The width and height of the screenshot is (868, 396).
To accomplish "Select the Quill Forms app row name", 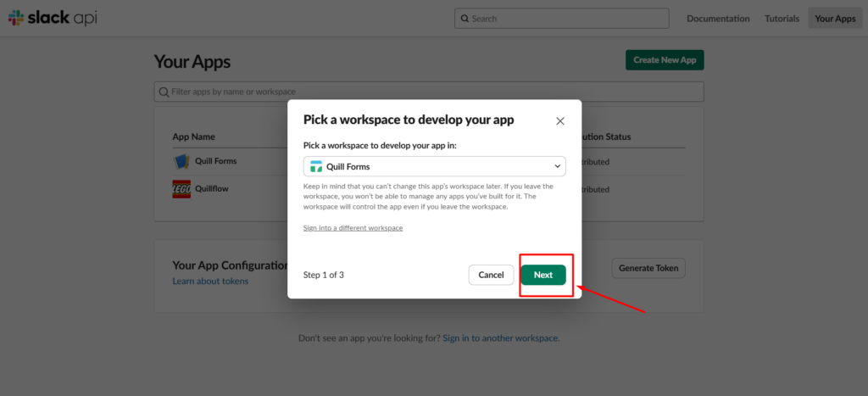I will point(216,161).
